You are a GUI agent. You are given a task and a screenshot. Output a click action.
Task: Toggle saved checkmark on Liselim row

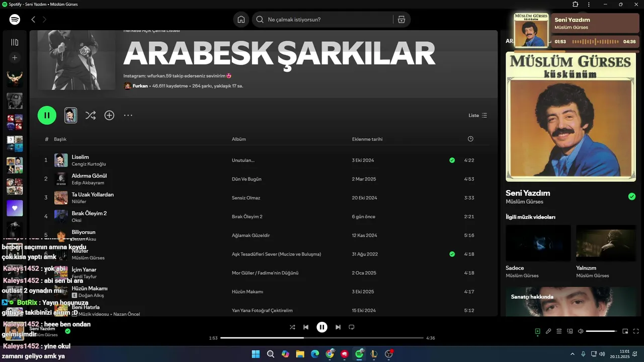pyautogui.click(x=452, y=160)
